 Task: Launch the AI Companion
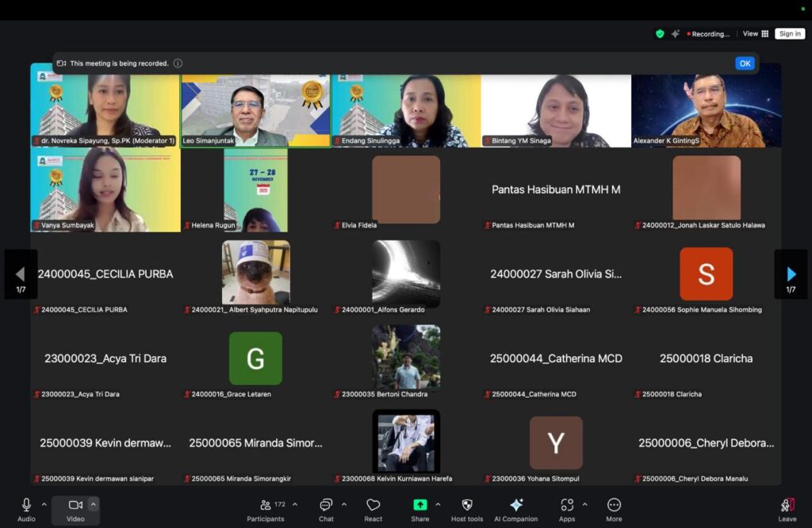(516, 508)
